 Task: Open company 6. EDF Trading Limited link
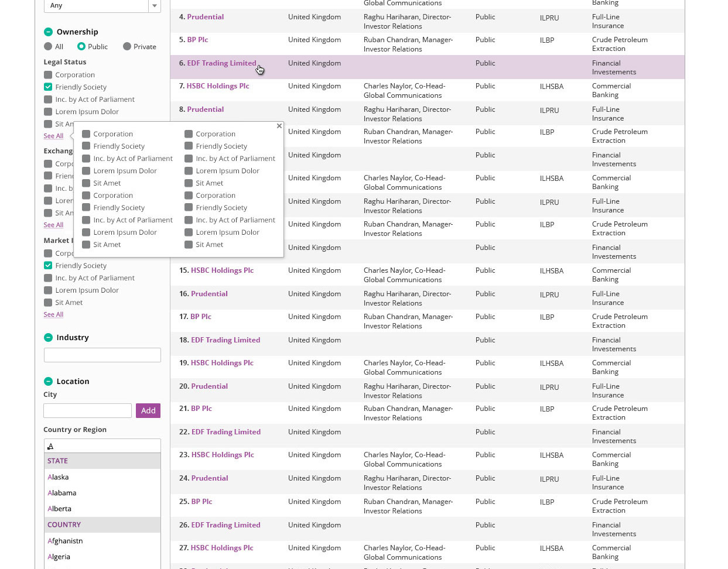pos(221,63)
